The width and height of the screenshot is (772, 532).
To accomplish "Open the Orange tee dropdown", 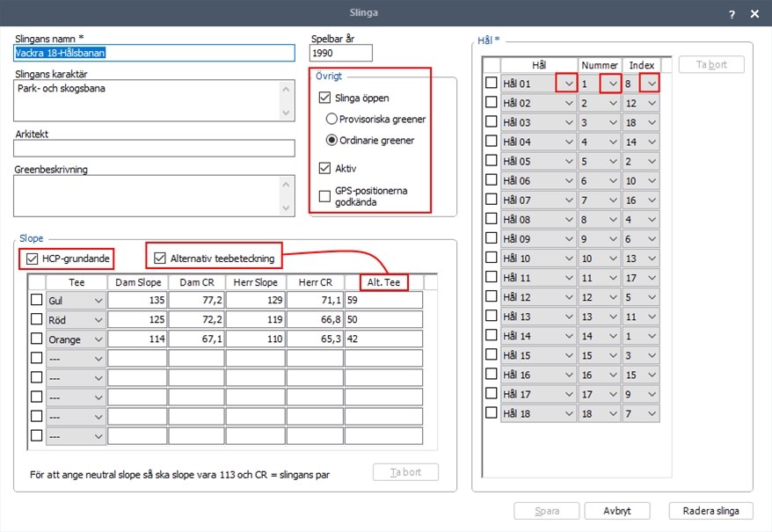I will tap(98, 339).
